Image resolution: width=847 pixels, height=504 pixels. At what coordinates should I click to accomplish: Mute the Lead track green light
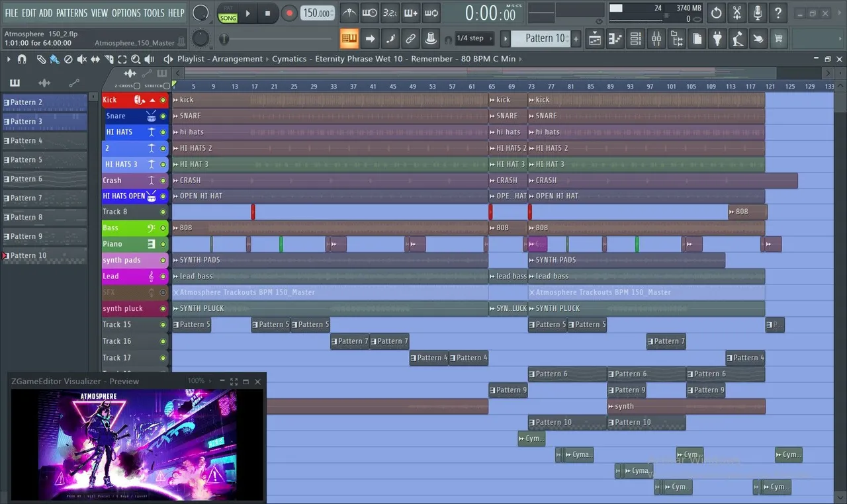(x=163, y=276)
